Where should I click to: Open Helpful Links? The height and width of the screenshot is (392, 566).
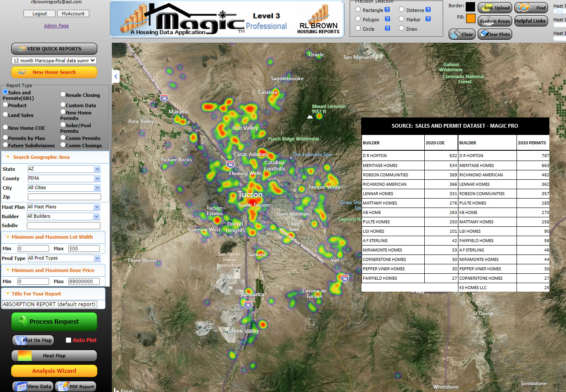[531, 21]
